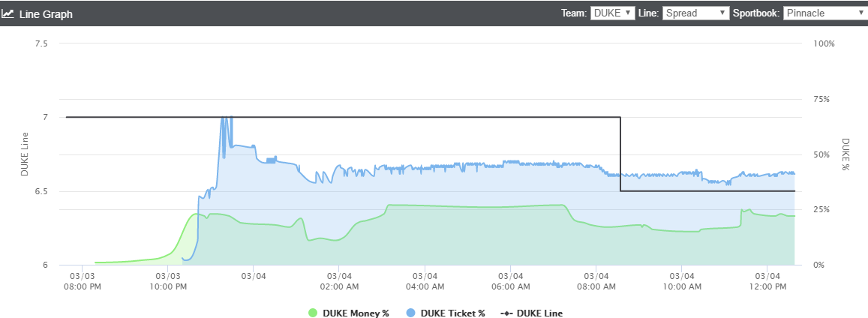
Task: Click the 100% label on right axis
Action: pyautogui.click(x=824, y=43)
